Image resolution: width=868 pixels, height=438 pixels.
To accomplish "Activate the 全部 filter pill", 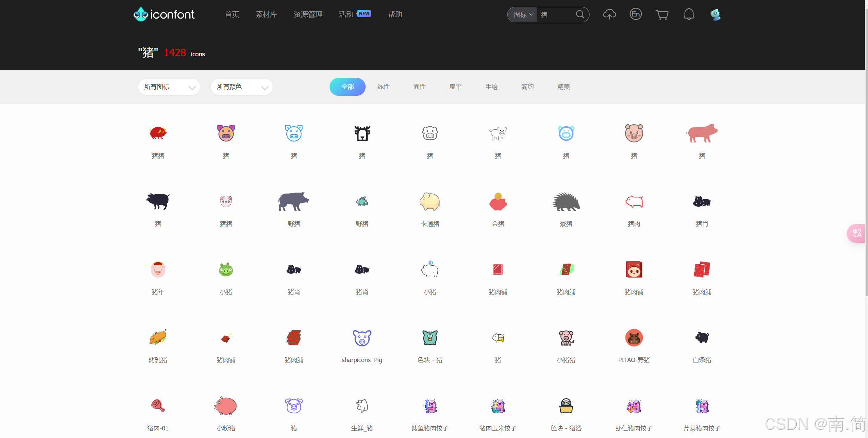I will click(x=347, y=87).
